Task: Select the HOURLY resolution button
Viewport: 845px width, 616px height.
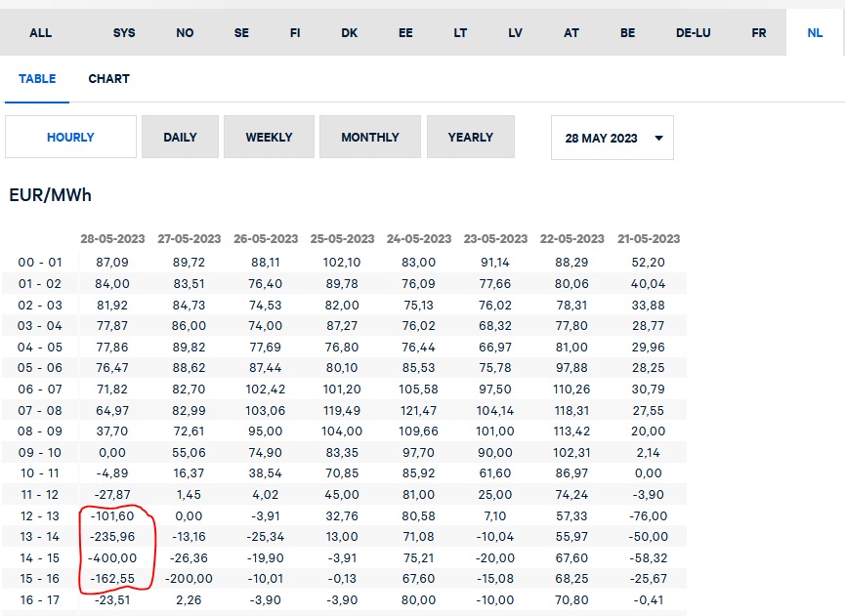Action: (70, 138)
